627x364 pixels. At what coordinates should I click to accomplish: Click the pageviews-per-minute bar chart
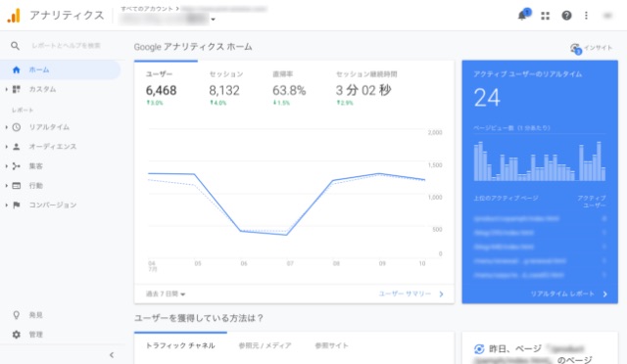[x=540, y=161]
